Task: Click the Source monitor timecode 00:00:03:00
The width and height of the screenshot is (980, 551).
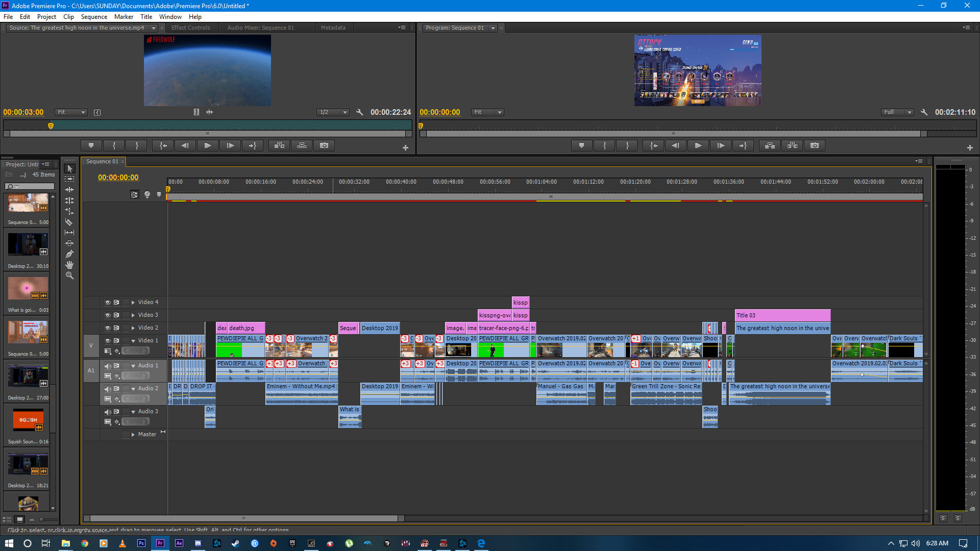Action: (x=23, y=112)
